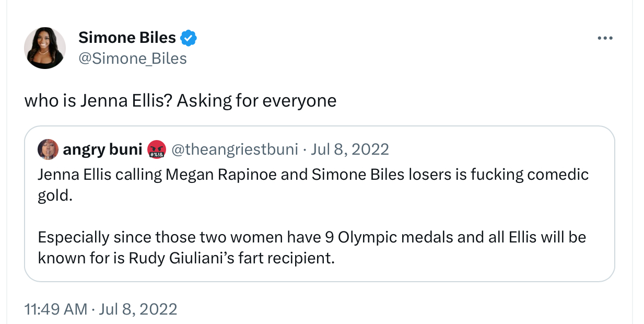Open the @theangriestbuni handle
The width and height of the screenshot is (644, 324).
click(235, 150)
